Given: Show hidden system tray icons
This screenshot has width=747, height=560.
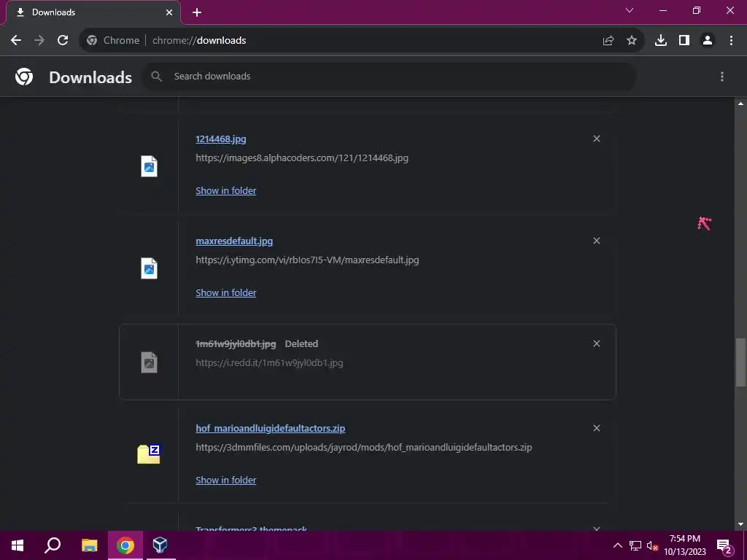Looking at the screenshot, I should point(617,545).
